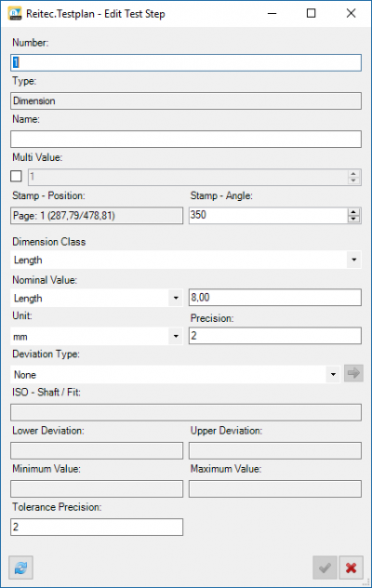Click the blue refresh icon button
Image resolution: width=372 pixels, height=588 pixels.
pos(20,568)
